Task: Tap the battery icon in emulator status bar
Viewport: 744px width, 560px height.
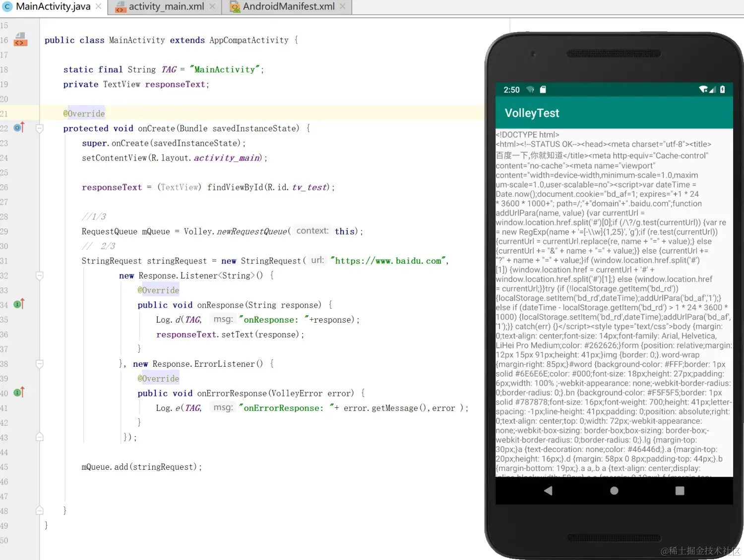Action: coord(722,90)
